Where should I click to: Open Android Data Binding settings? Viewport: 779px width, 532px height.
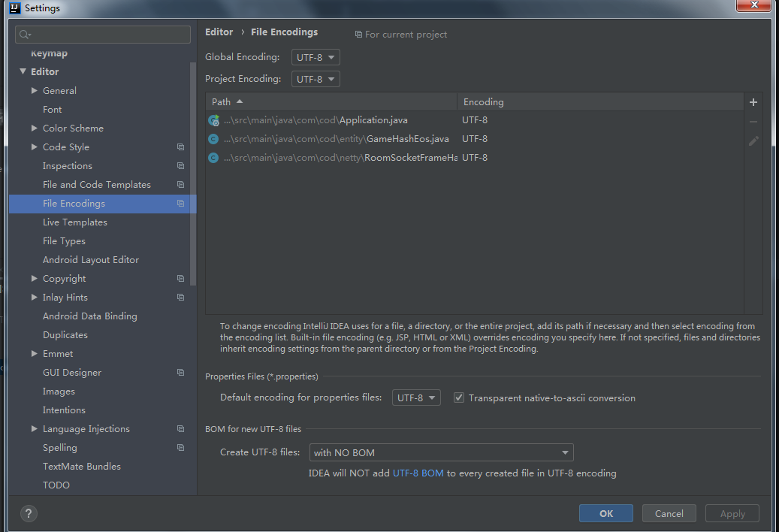(90, 316)
